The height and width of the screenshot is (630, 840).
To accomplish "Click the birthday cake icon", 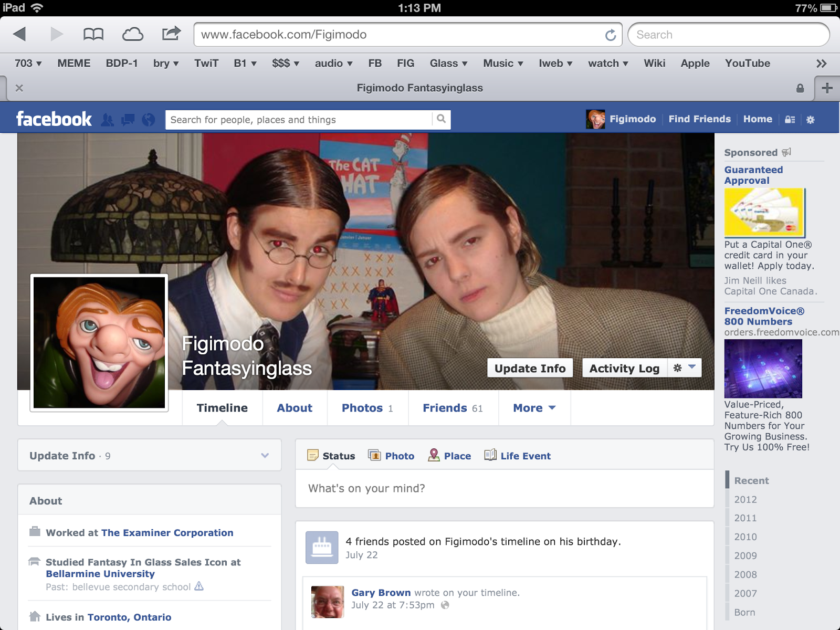I will click(x=322, y=548).
